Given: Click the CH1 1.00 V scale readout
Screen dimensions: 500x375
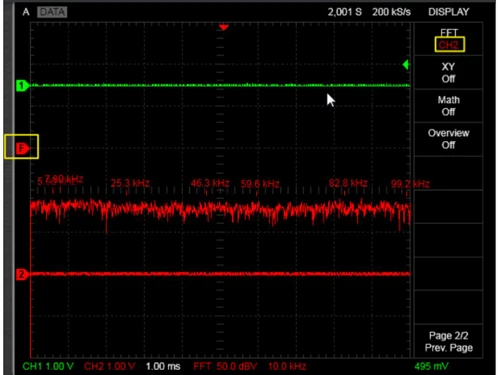Looking at the screenshot, I should [48, 366].
